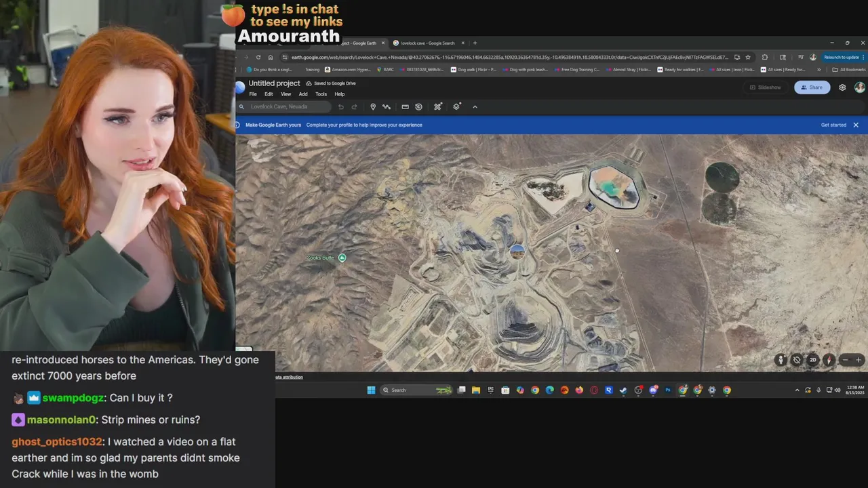The width and height of the screenshot is (868, 488).
Task: Open Google Earth settings gear
Action: (x=842, y=87)
